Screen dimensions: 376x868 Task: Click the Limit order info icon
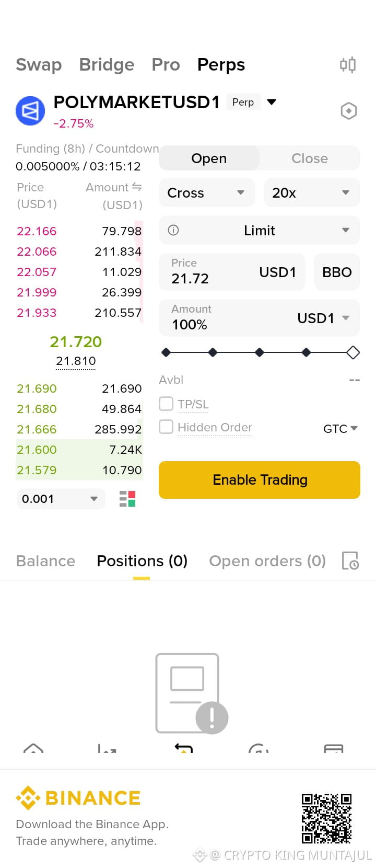(x=173, y=230)
